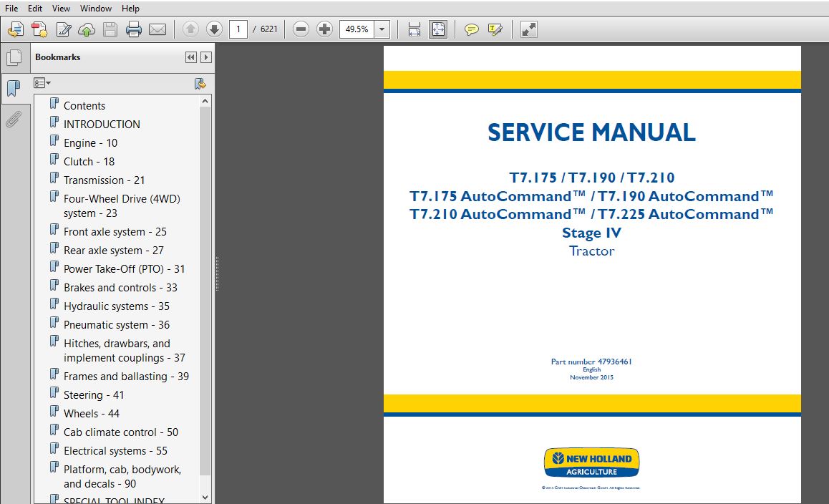Select the INTRODUCTION bookmark
This screenshot has width=829, height=504.
pos(102,125)
